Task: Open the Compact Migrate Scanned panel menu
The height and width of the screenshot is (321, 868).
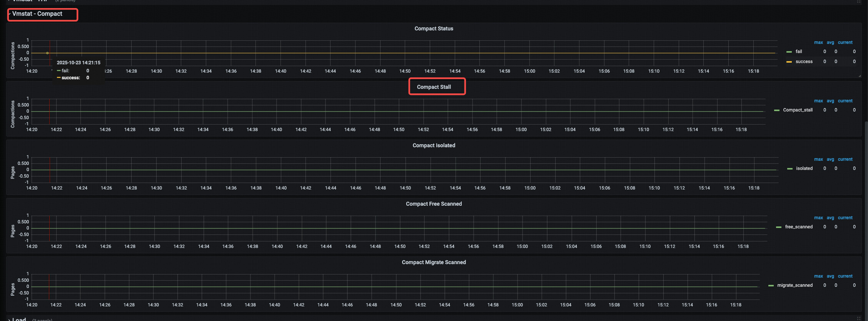Action: coord(434,262)
